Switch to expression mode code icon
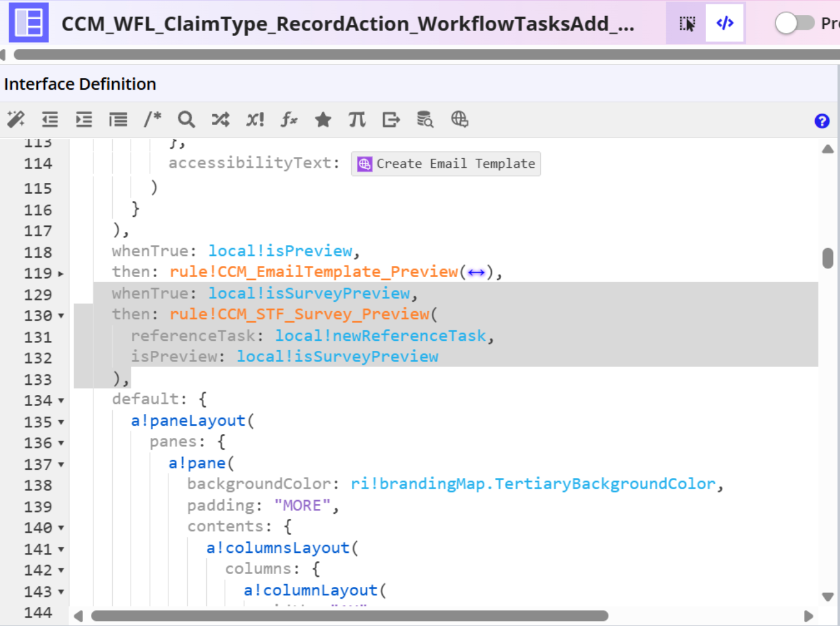 click(x=725, y=24)
